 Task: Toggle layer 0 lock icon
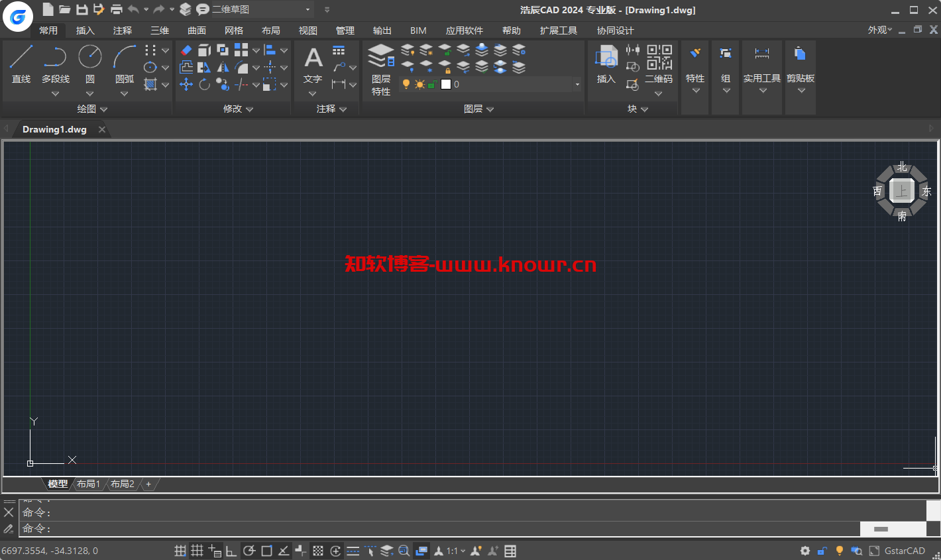(x=432, y=84)
